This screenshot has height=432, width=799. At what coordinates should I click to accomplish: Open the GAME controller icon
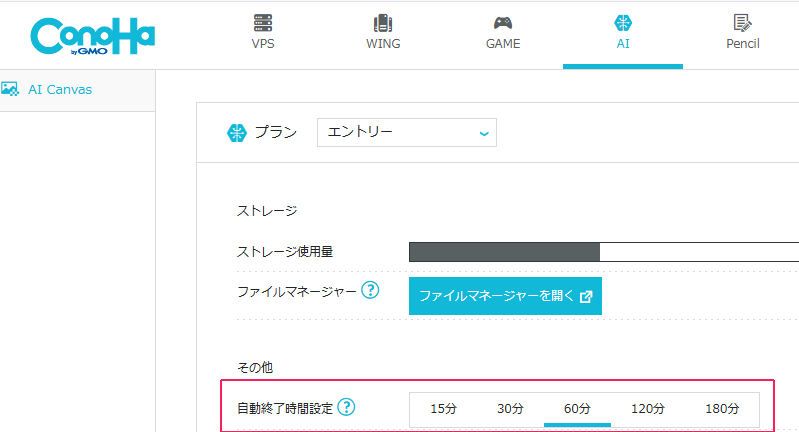click(x=503, y=23)
